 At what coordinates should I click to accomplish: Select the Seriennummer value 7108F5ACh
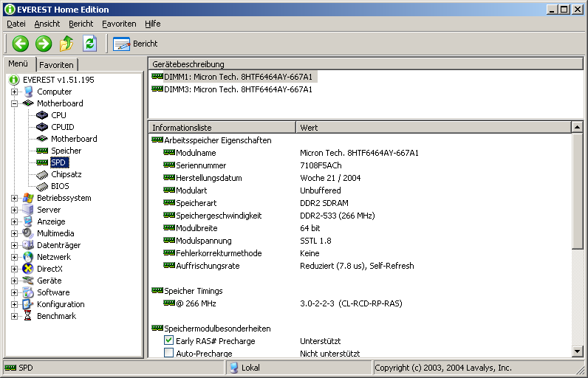coord(321,165)
